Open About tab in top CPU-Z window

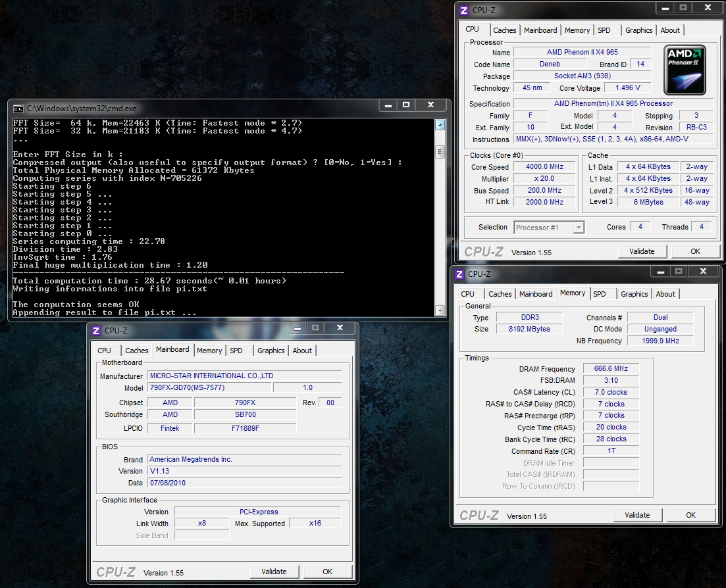pyautogui.click(x=670, y=30)
